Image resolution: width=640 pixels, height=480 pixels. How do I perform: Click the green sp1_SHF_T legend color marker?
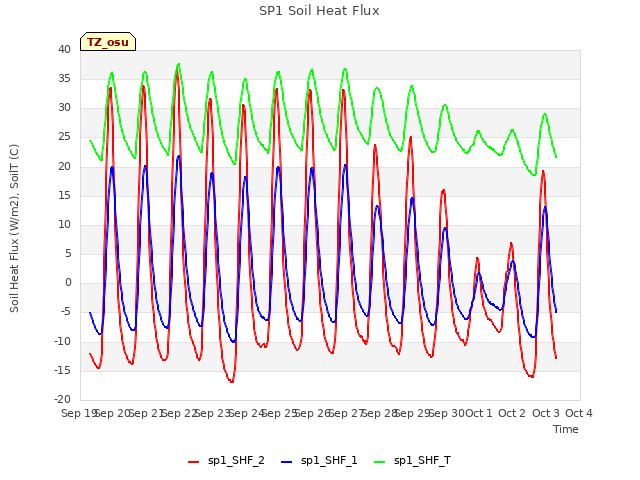click(x=380, y=462)
